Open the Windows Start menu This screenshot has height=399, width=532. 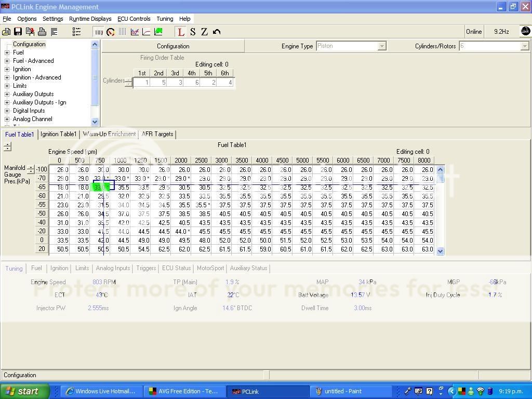(x=25, y=391)
